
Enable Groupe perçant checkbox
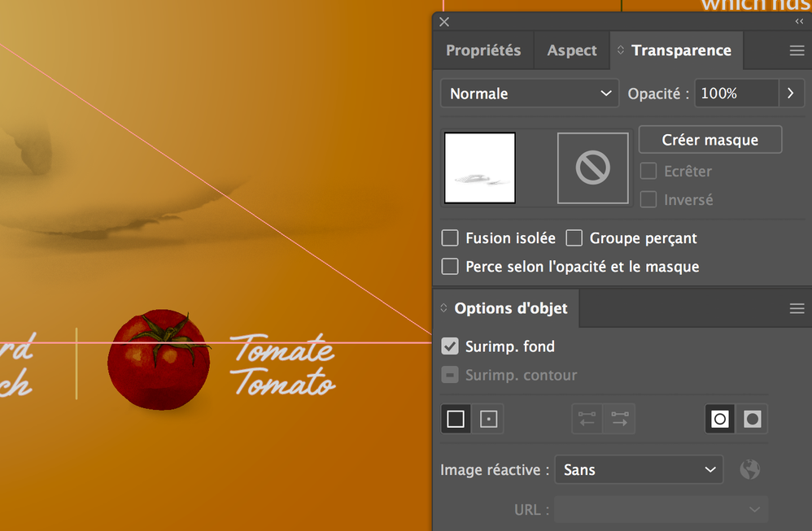pyautogui.click(x=574, y=238)
